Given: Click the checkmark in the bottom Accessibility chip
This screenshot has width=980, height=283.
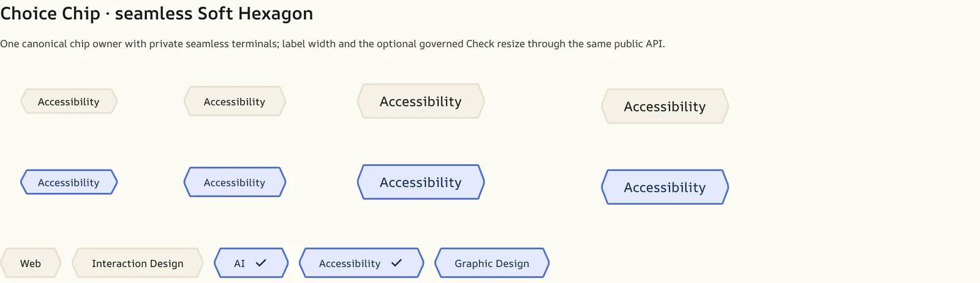Looking at the screenshot, I should coord(396,263).
